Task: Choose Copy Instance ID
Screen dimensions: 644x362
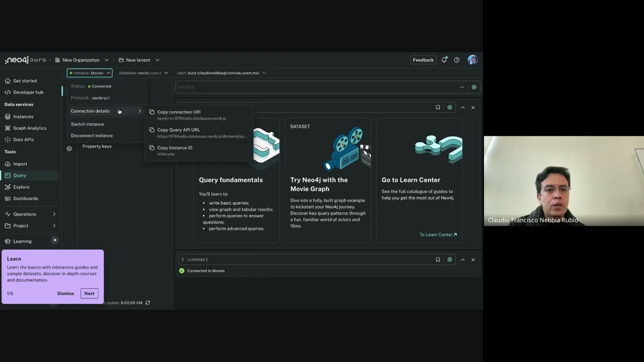Action: tap(199, 151)
